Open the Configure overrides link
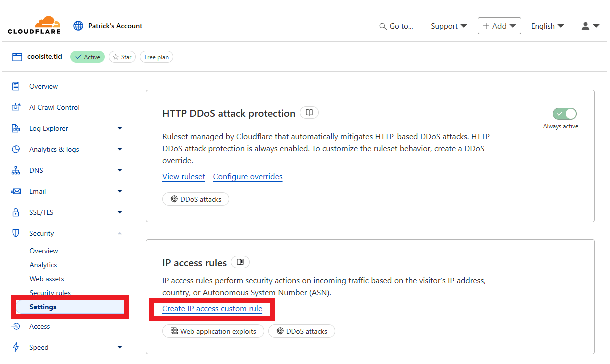The width and height of the screenshot is (610, 364). tap(248, 177)
